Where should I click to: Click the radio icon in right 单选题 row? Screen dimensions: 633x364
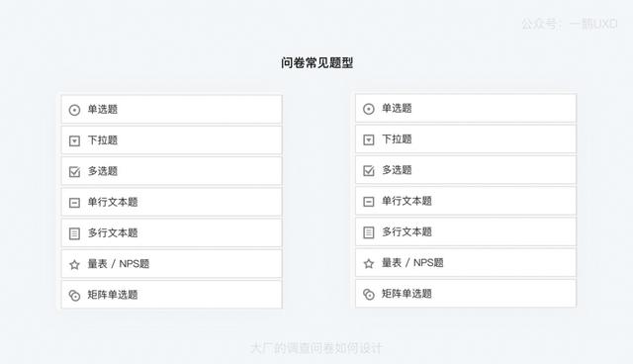pos(369,109)
